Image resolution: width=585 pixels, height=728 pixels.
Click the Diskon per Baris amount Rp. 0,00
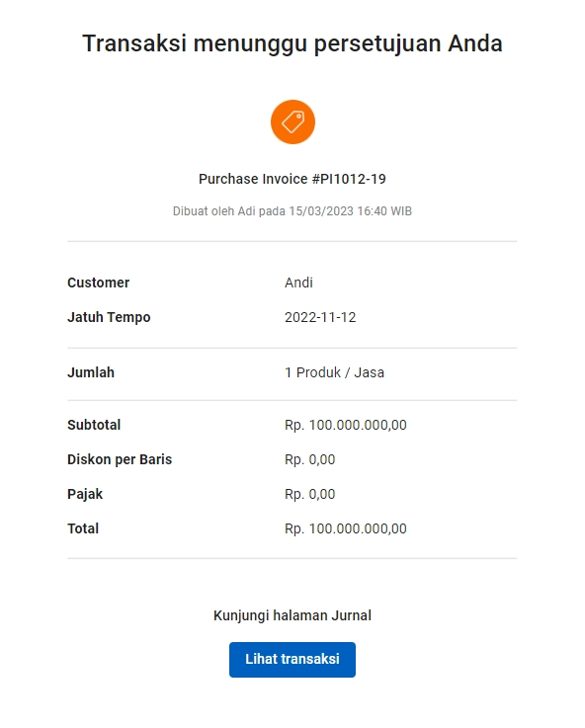point(309,459)
